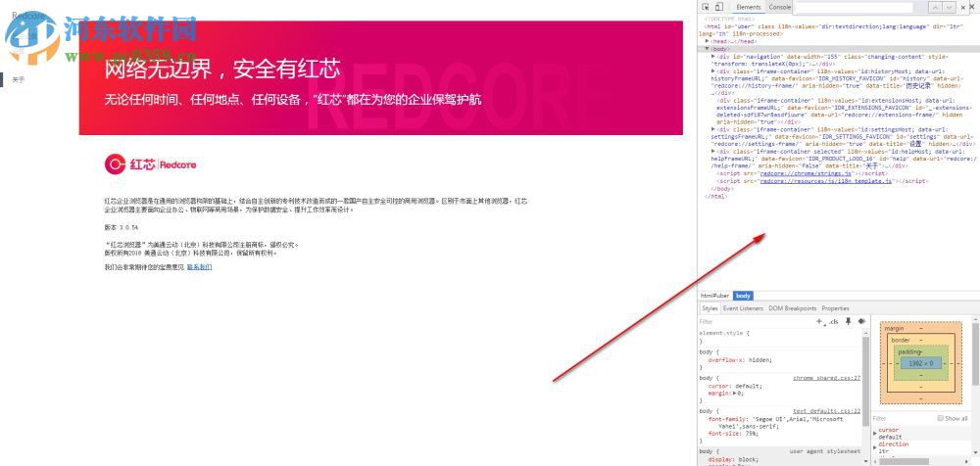This screenshot has width=980, height=466.
Task: Open the Event Listeners tab
Action: coord(743,308)
